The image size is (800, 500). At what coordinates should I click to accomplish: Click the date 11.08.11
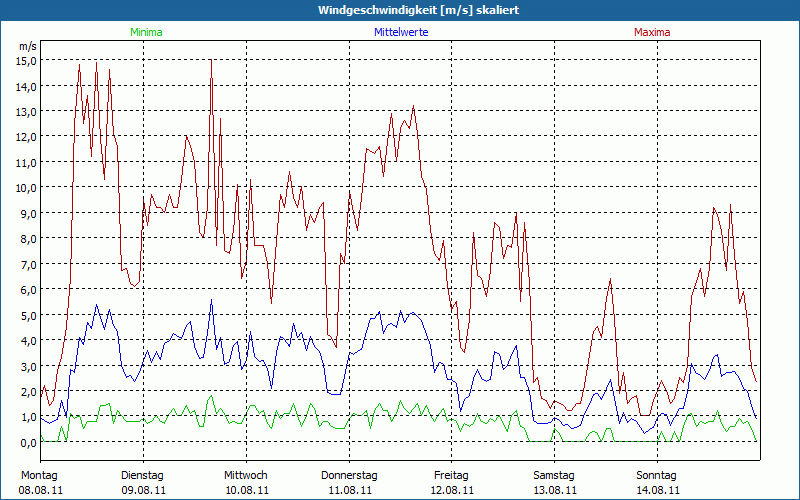coord(350,490)
